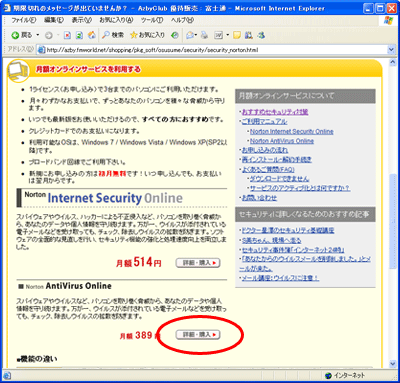
Task: Open Norton AntiVirus Online manual link
Action: point(282,141)
